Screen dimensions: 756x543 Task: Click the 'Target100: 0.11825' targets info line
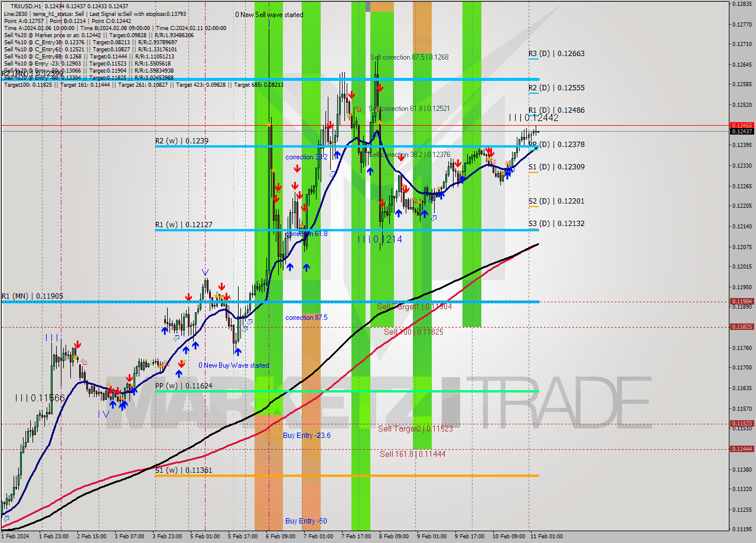(144, 84)
